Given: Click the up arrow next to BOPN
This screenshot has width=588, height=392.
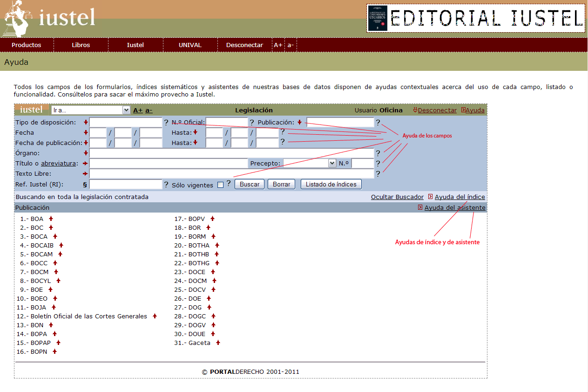Looking at the screenshot, I should [54, 351].
